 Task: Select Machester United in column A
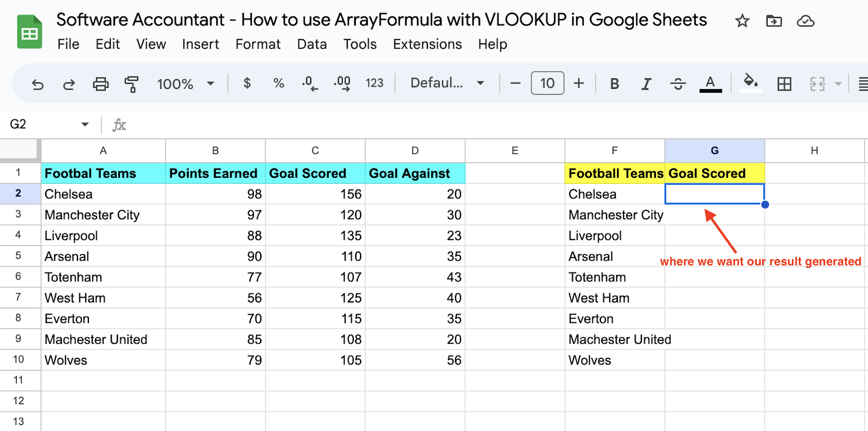103,339
